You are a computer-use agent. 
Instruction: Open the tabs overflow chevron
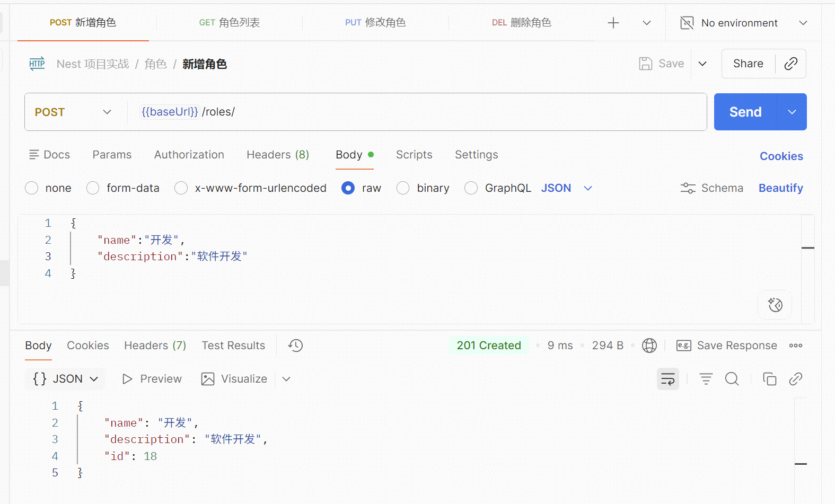pyautogui.click(x=647, y=23)
